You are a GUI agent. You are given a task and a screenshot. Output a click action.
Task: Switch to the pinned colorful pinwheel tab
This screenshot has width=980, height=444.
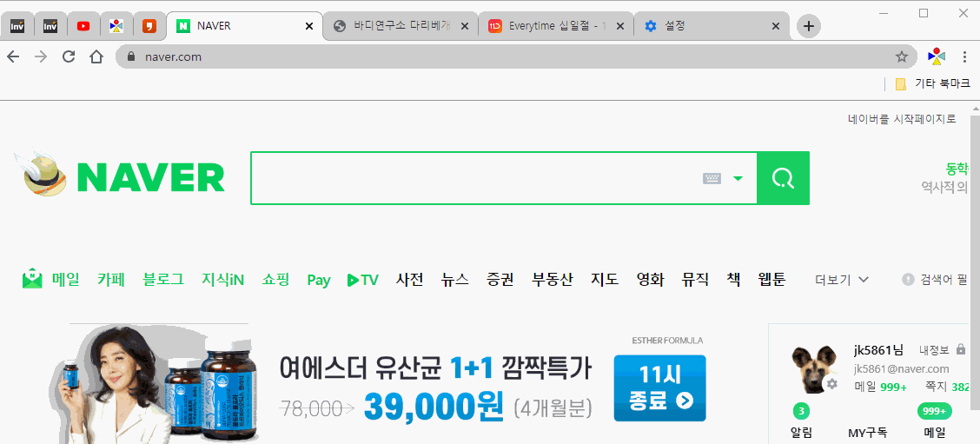pos(116,26)
